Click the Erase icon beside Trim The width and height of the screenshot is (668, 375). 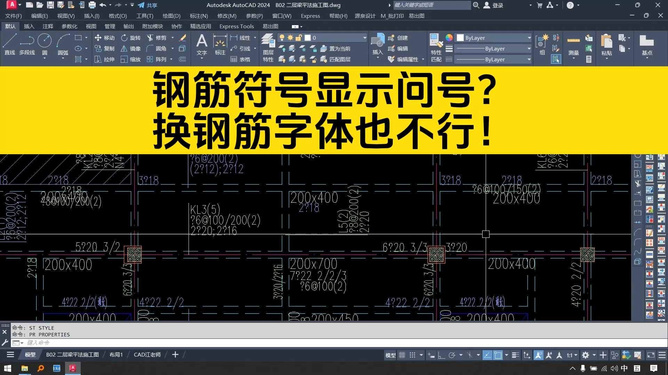[x=183, y=38]
